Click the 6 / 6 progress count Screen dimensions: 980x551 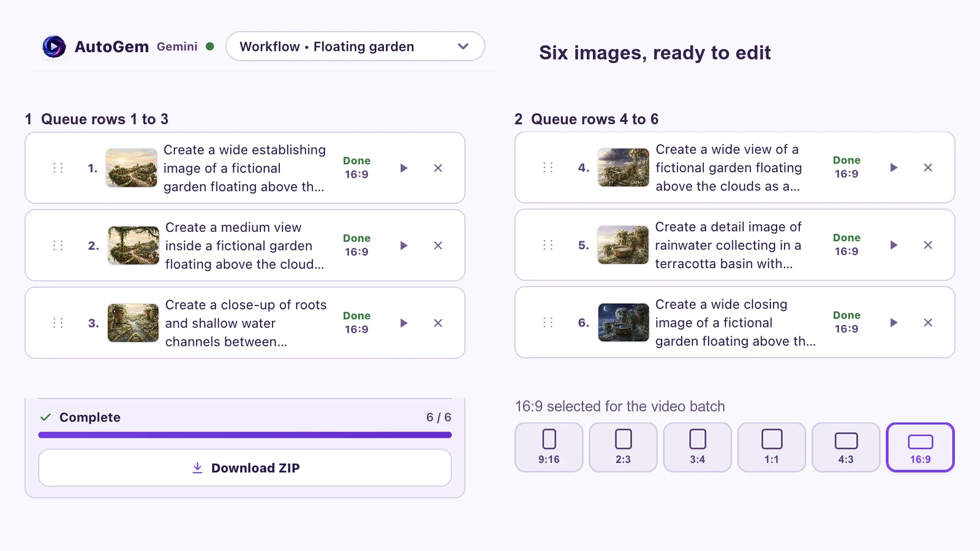(x=439, y=418)
